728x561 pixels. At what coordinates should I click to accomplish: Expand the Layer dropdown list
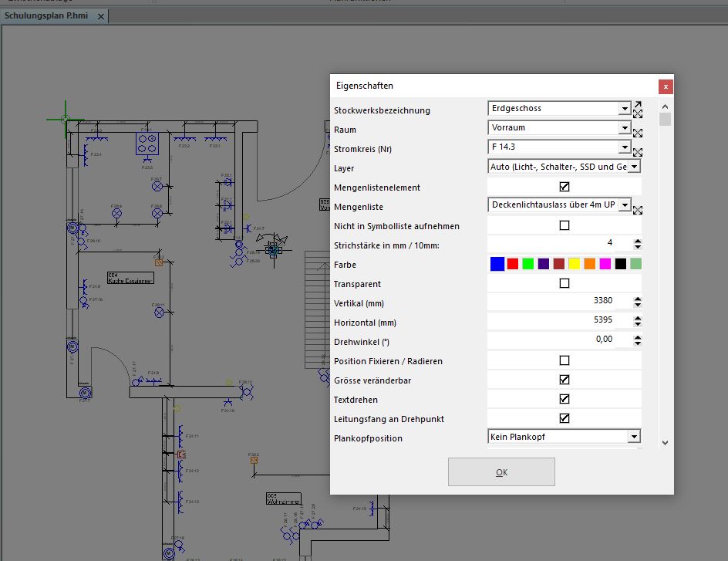(x=634, y=167)
